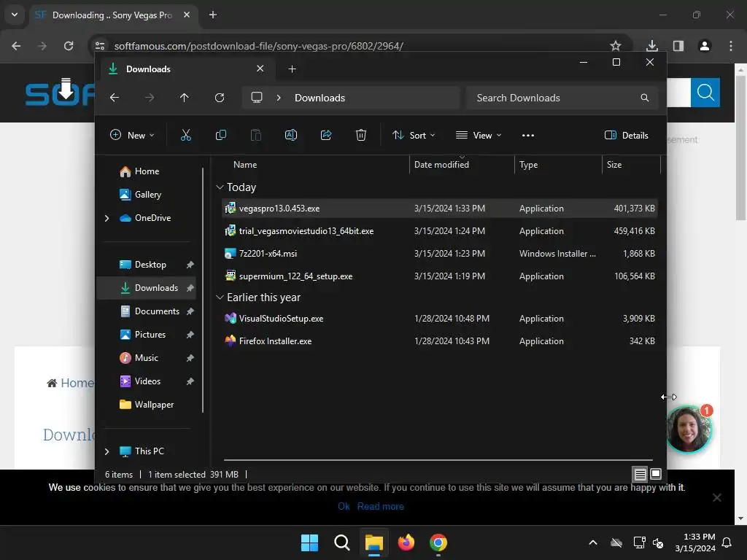The image size is (747, 560).
Task: Click the Rename icon in Explorer toolbar
Action: (x=290, y=135)
